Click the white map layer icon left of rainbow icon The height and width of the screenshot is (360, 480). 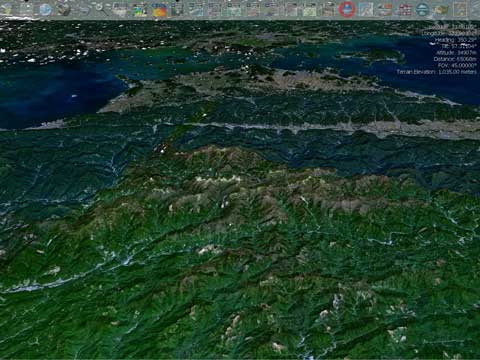coord(120,9)
